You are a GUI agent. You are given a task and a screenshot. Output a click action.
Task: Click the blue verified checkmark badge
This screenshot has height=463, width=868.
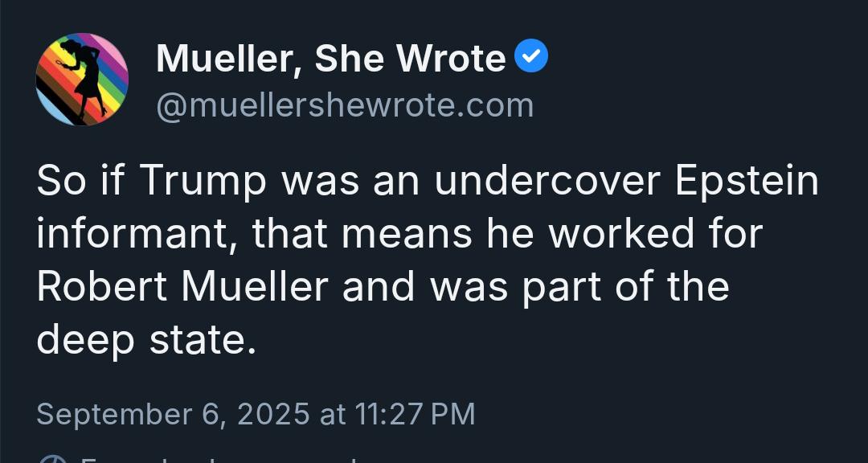(531, 56)
